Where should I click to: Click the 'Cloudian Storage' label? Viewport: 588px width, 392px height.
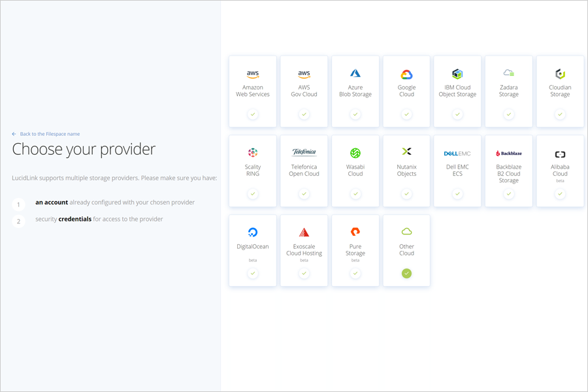(561, 91)
